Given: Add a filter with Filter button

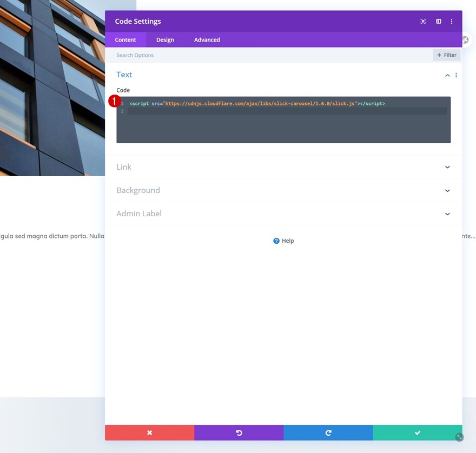Looking at the screenshot, I should 447,55.
